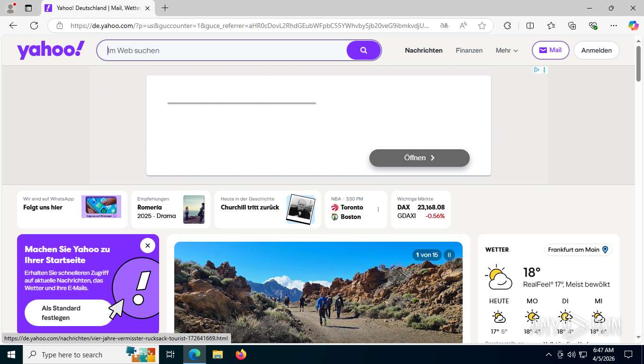
Task: Refresh the page with the reload icon
Action: [x=34, y=26]
